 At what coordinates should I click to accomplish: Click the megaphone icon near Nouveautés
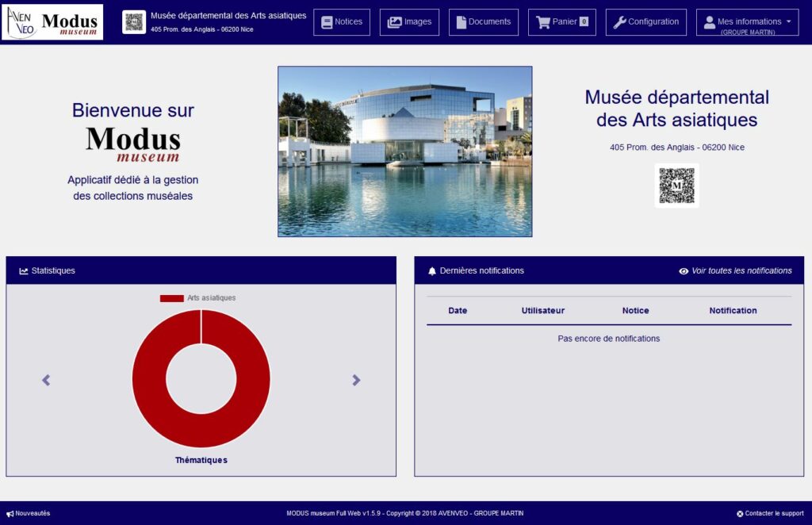coord(10,514)
